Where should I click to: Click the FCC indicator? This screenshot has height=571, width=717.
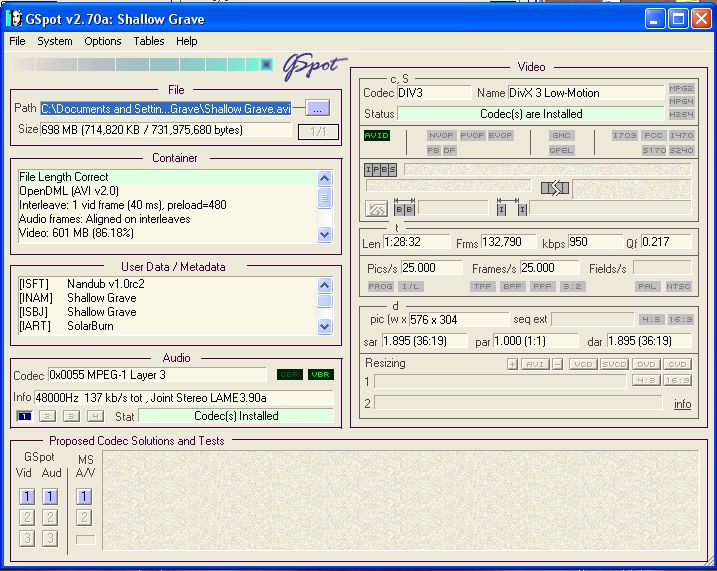click(x=653, y=135)
